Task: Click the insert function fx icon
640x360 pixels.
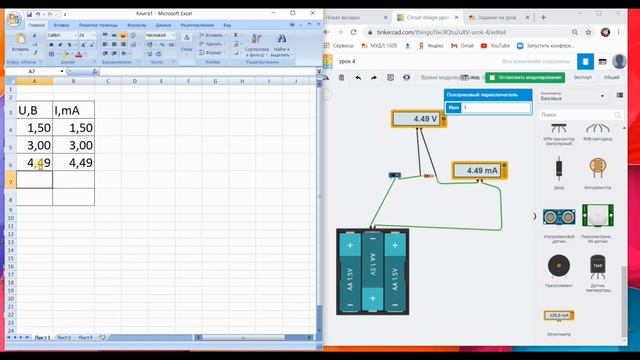Action: (x=95, y=71)
